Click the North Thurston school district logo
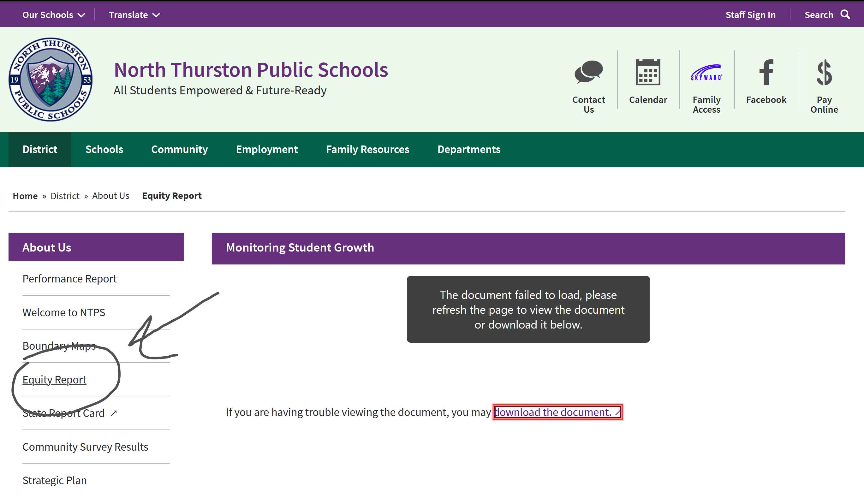The height and width of the screenshot is (504, 864). pyautogui.click(x=51, y=79)
